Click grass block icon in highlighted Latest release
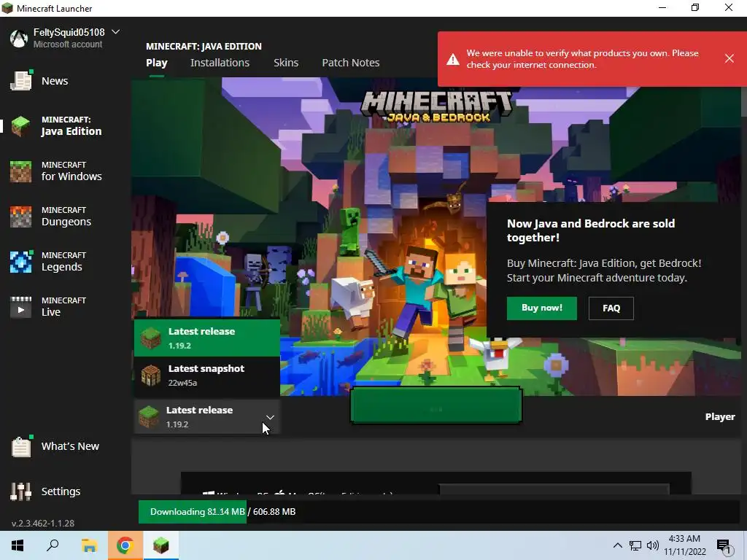 click(x=151, y=338)
